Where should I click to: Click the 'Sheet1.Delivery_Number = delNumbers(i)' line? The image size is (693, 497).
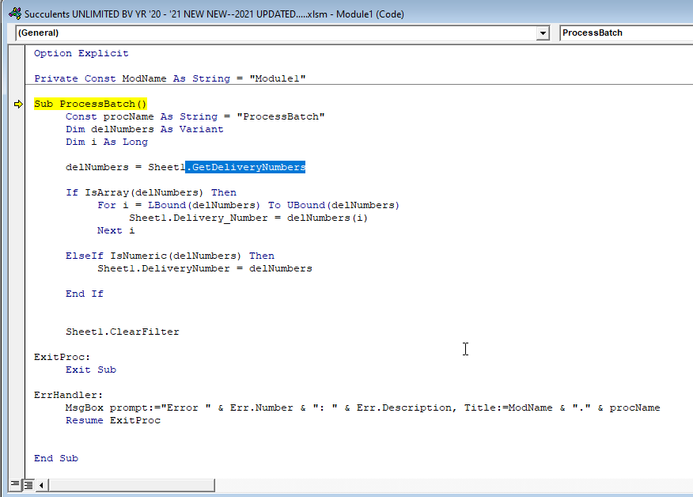click(248, 218)
